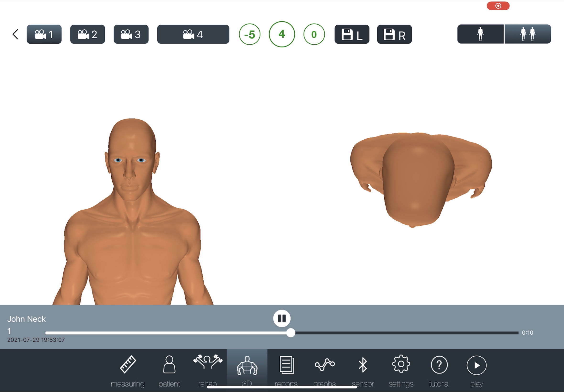The image size is (564, 392).
Task: Select camera view 4
Action: pyautogui.click(x=193, y=34)
